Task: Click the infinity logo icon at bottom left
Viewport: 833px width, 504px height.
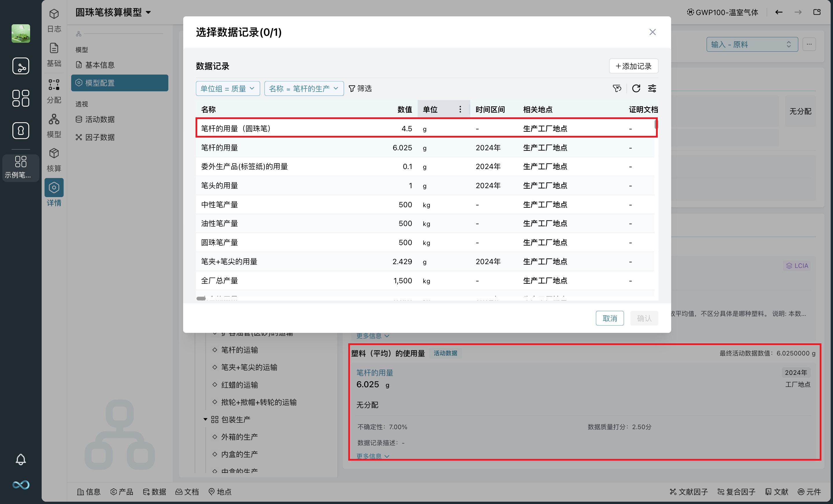Action: click(x=21, y=485)
